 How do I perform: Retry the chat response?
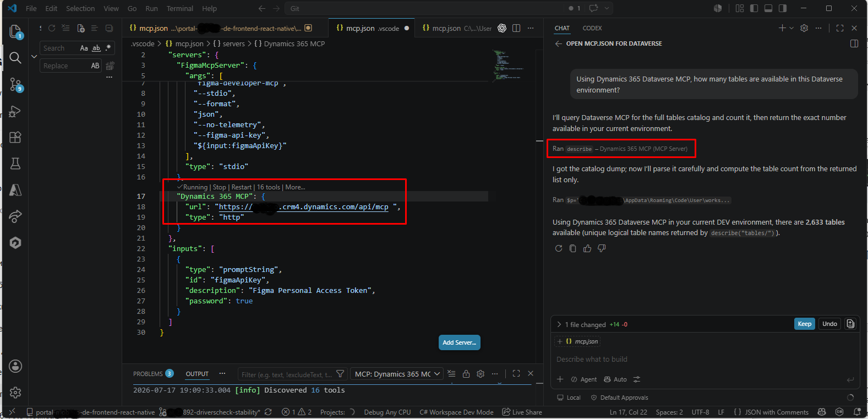(559, 248)
